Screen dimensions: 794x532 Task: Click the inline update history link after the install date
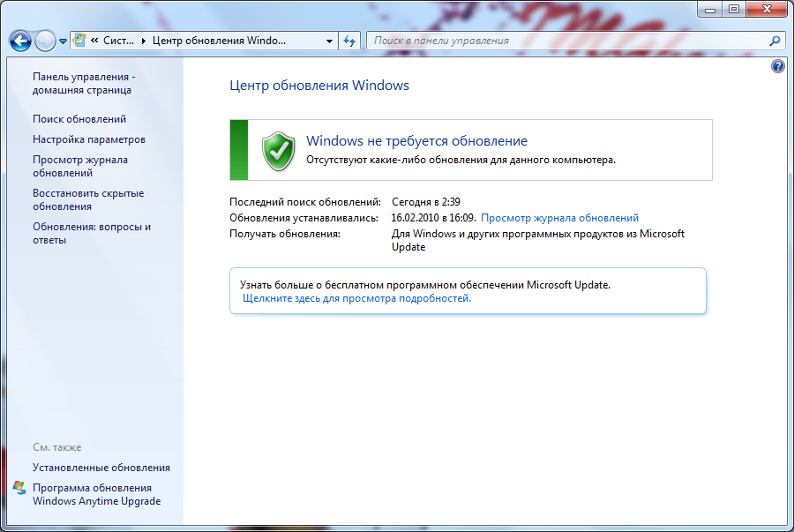point(559,218)
